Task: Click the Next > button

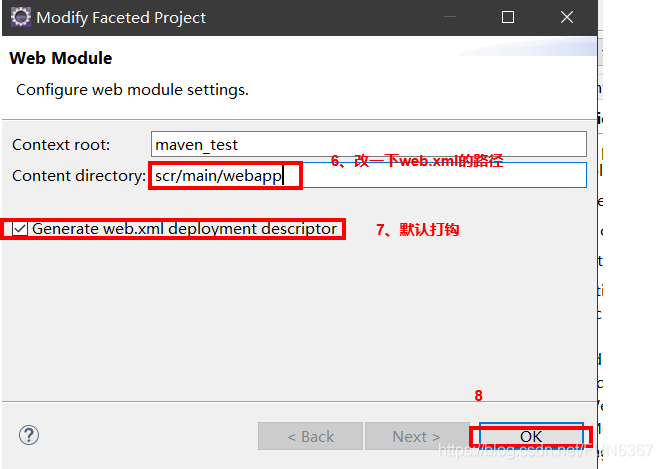Action: (x=417, y=436)
